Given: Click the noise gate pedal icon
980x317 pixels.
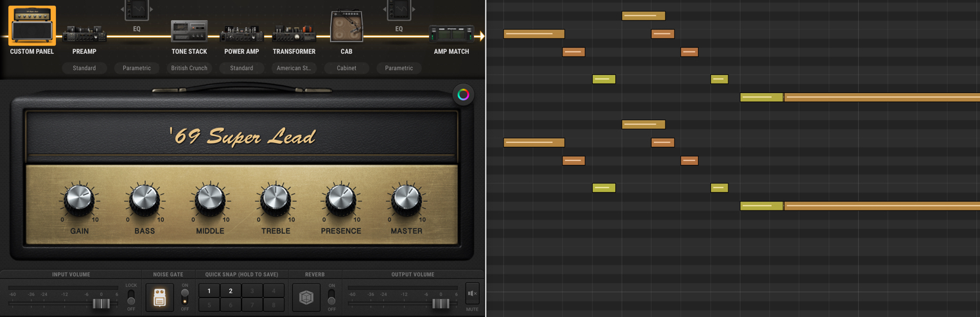Looking at the screenshot, I should coord(160,297).
